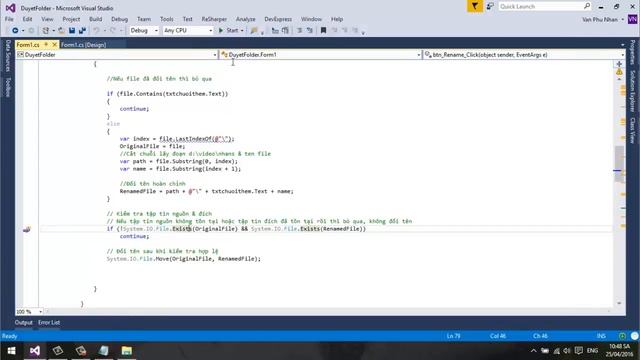This screenshot has width=640, height=360.
Task: Click the split-editor plus icon above scrollbar
Action: coord(619,64)
